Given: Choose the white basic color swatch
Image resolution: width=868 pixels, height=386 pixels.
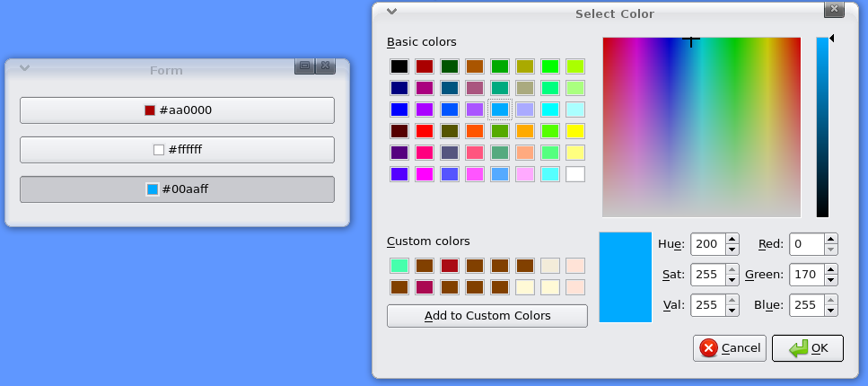Looking at the screenshot, I should coord(575,174).
